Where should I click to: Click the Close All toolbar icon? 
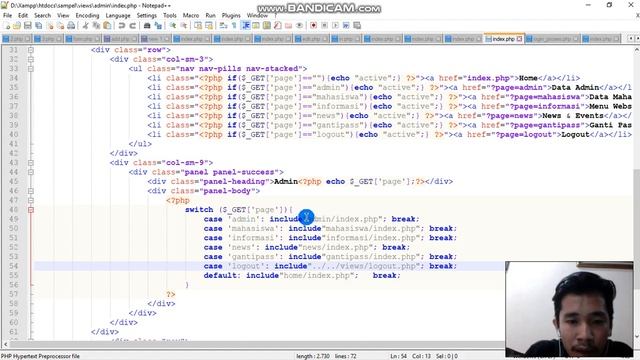[x=61, y=25]
